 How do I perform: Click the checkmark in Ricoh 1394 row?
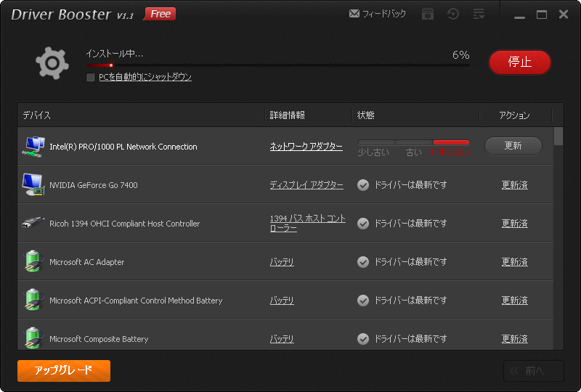tap(363, 224)
